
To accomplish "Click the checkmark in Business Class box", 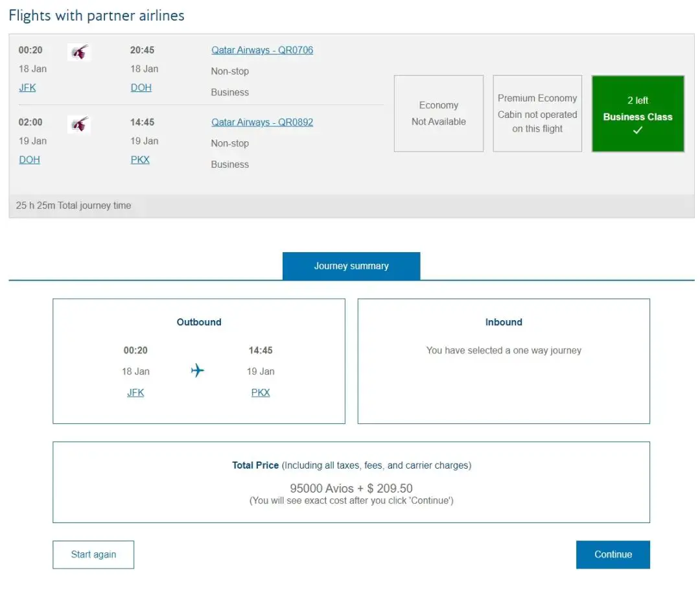I will click(x=638, y=130).
